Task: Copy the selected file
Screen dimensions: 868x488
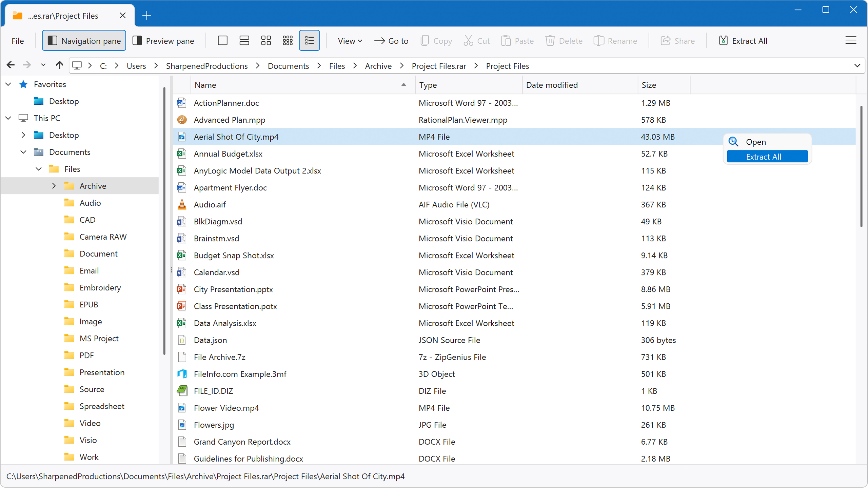Action: [436, 41]
